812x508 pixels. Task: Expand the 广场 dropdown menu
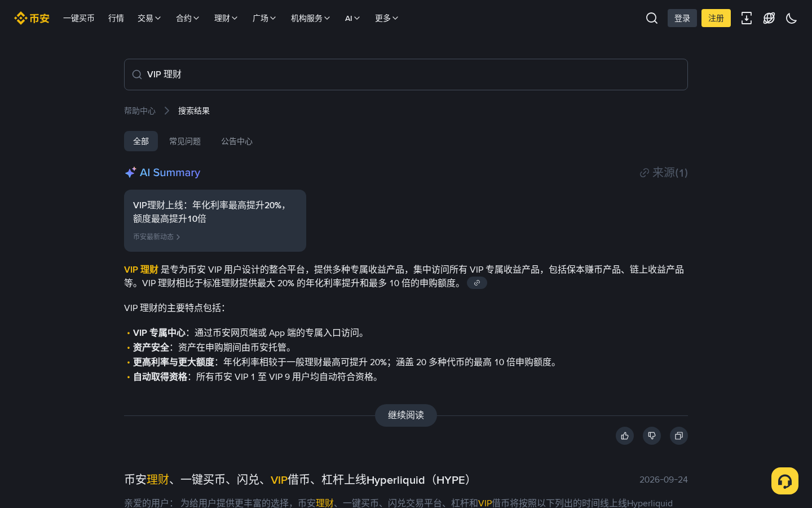pyautogui.click(x=264, y=18)
